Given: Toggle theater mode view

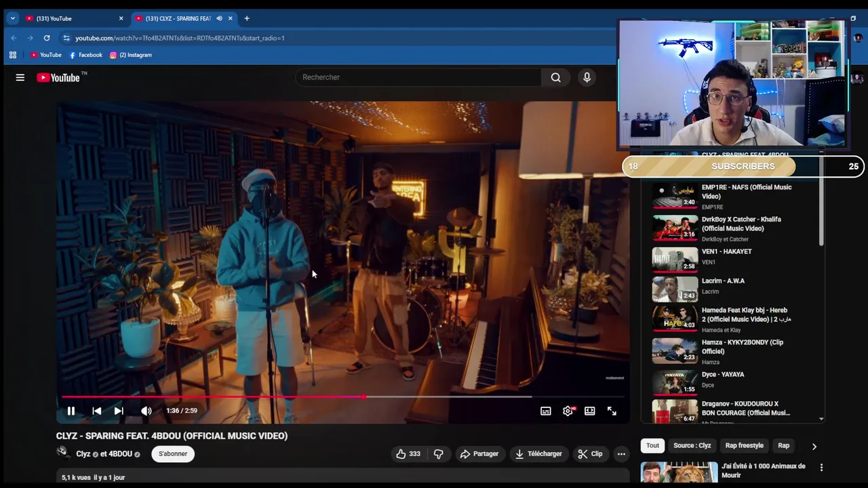Looking at the screenshot, I should 590,411.
